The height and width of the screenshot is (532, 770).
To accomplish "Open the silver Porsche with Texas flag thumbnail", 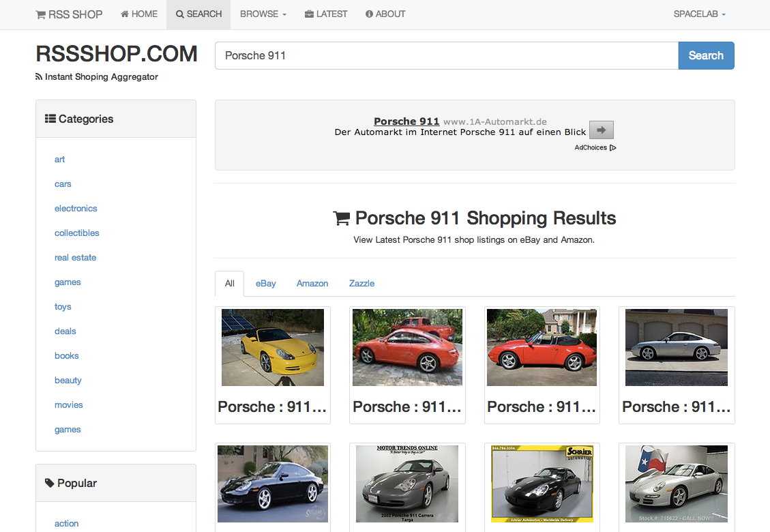I will point(676,484).
